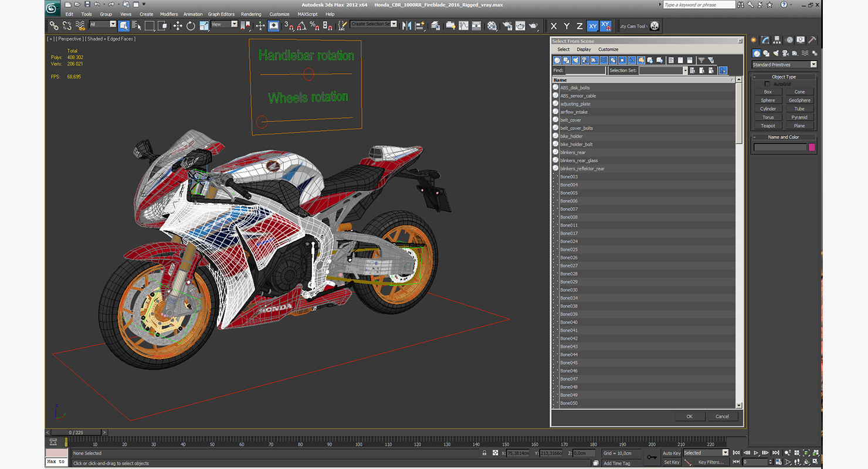868x469 pixels.
Task: Toggle Spinner Snap in main toolbar
Action: click(x=327, y=26)
